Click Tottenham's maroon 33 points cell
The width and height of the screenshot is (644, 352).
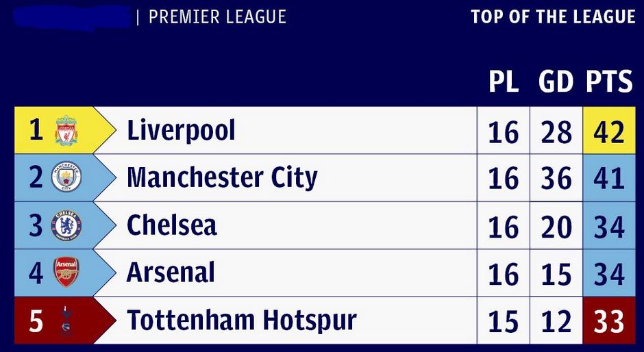(609, 320)
